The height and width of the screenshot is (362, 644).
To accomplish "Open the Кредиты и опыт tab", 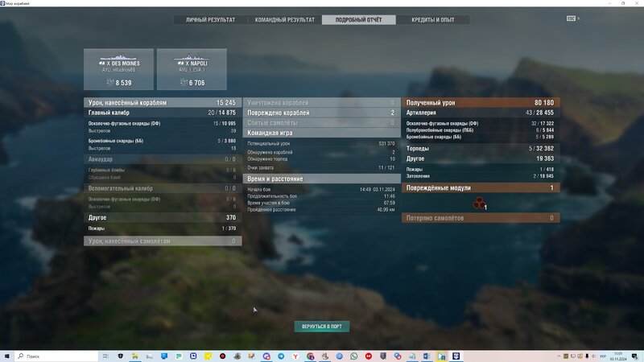I will coord(433,19).
